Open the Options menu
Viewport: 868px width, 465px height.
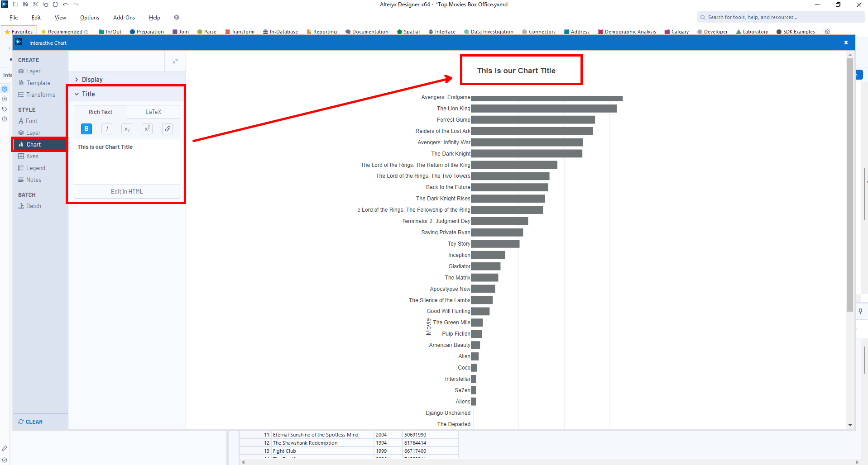pyautogui.click(x=89, y=18)
